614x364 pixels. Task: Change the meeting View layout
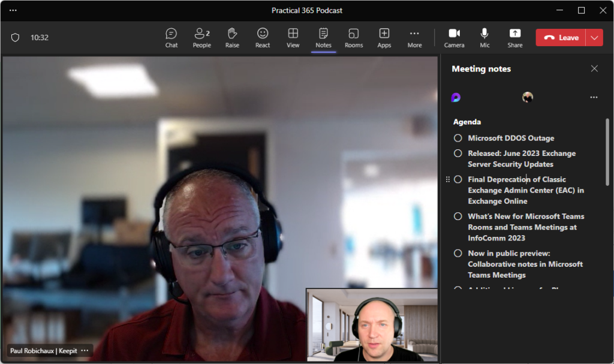tap(293, 38)
